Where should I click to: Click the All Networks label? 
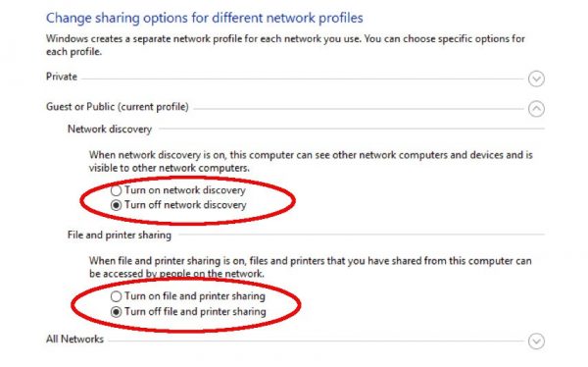(74, 340)
